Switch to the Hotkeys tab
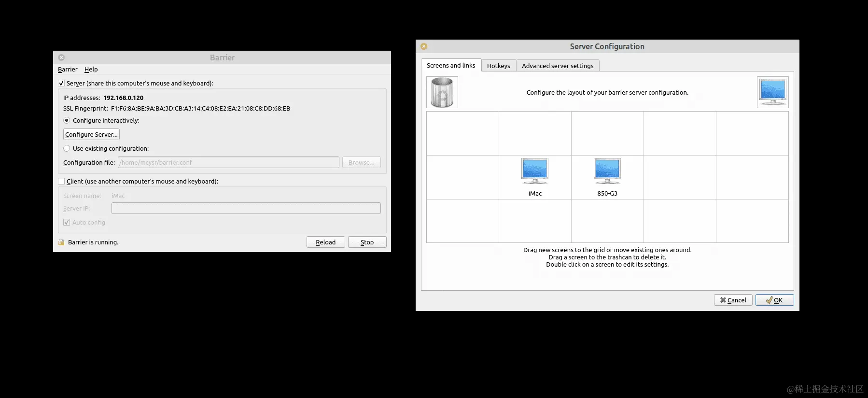Screen dimensions: 868x398 499,66
